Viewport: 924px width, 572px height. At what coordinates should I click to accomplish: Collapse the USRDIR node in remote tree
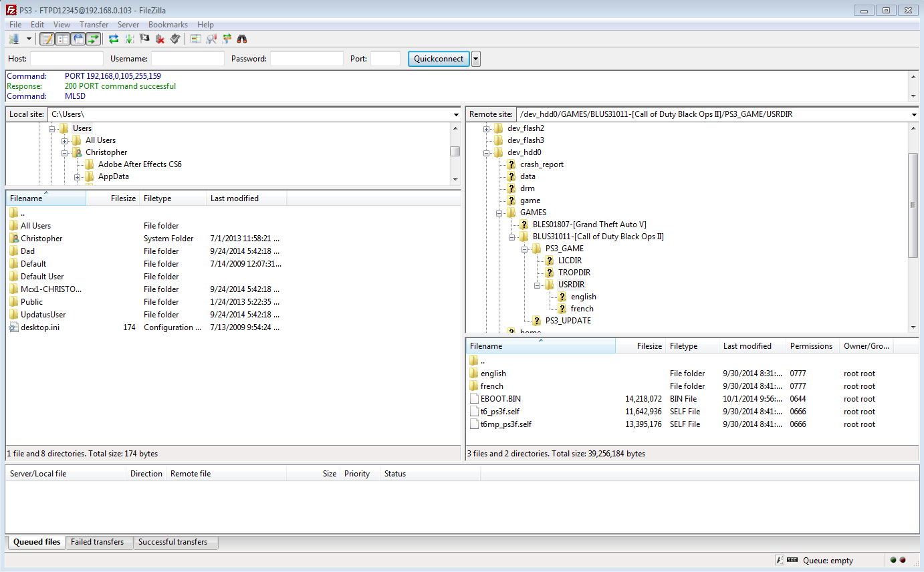[x=537, y=285]
